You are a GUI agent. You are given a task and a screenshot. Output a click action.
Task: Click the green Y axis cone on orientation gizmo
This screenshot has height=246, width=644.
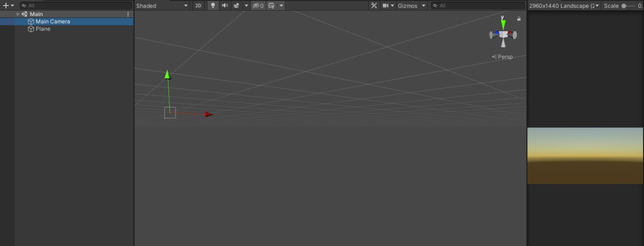(503, 25)
